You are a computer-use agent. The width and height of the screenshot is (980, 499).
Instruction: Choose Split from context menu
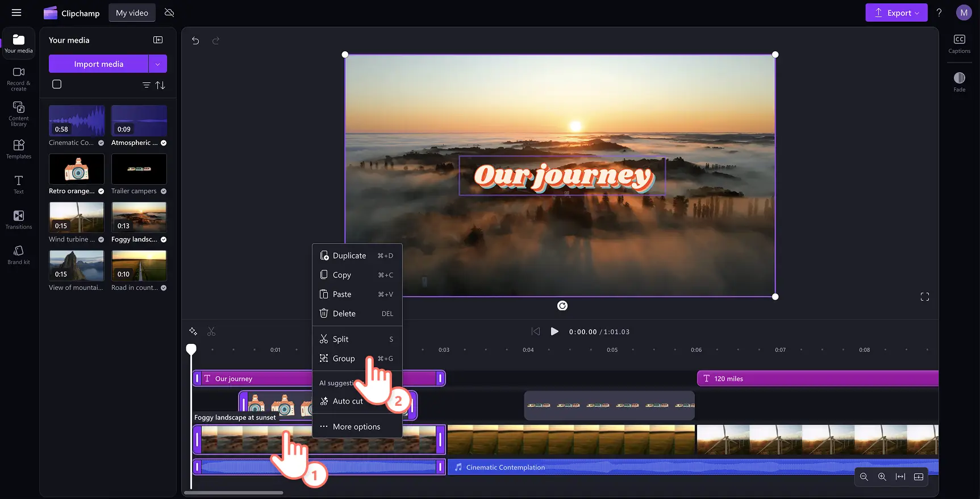tap(357, 339)
